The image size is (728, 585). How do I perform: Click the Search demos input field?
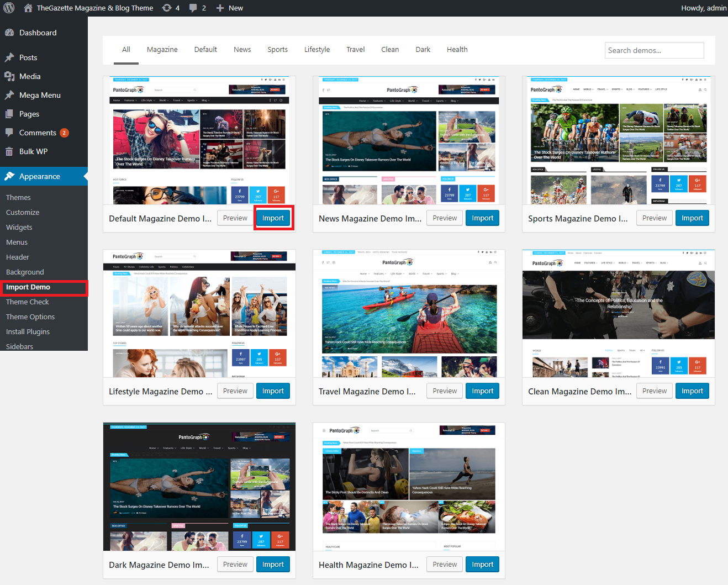(654, 50)
